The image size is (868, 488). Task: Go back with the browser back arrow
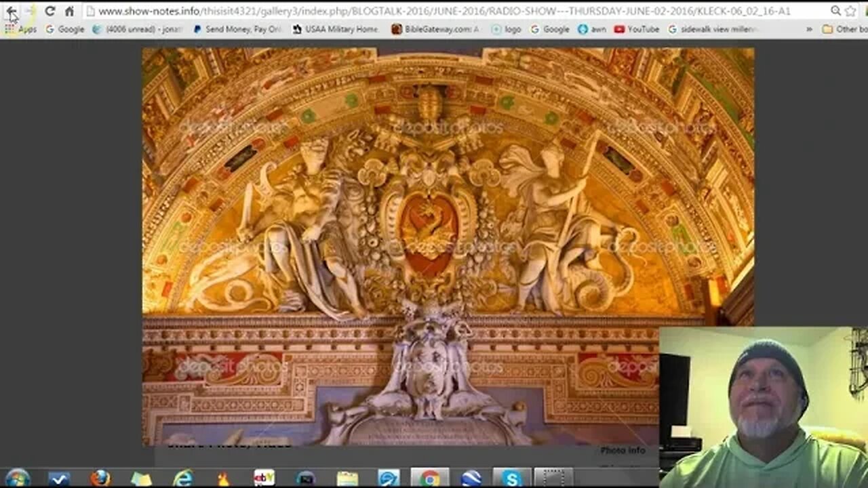(12, 12)
